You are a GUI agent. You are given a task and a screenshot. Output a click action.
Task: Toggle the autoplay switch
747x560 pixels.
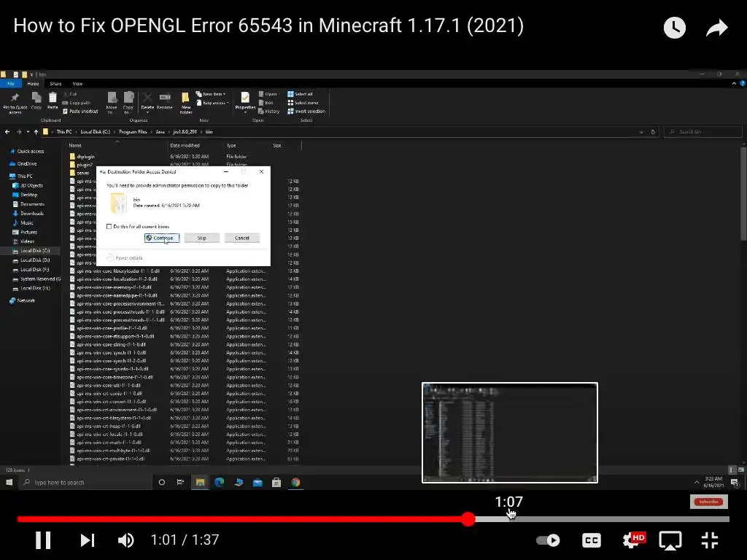click(548, 540)
